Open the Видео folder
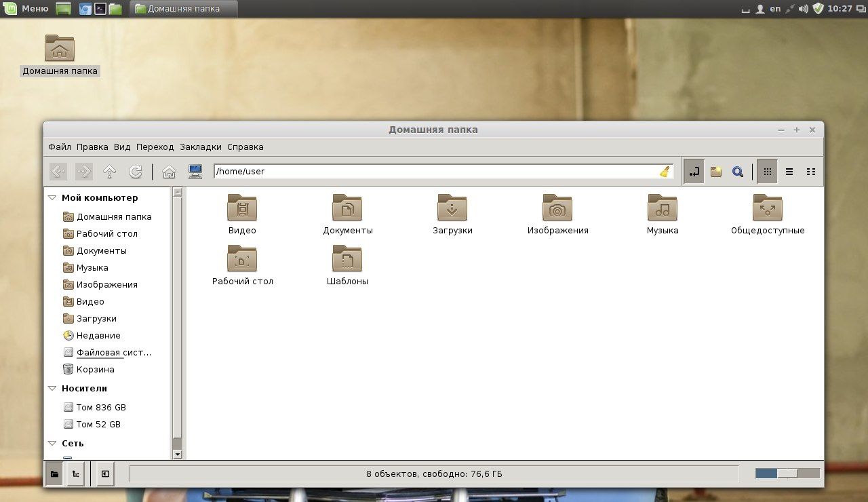The image size is (868, 502). pyautogui.click(x=242, y=214)
